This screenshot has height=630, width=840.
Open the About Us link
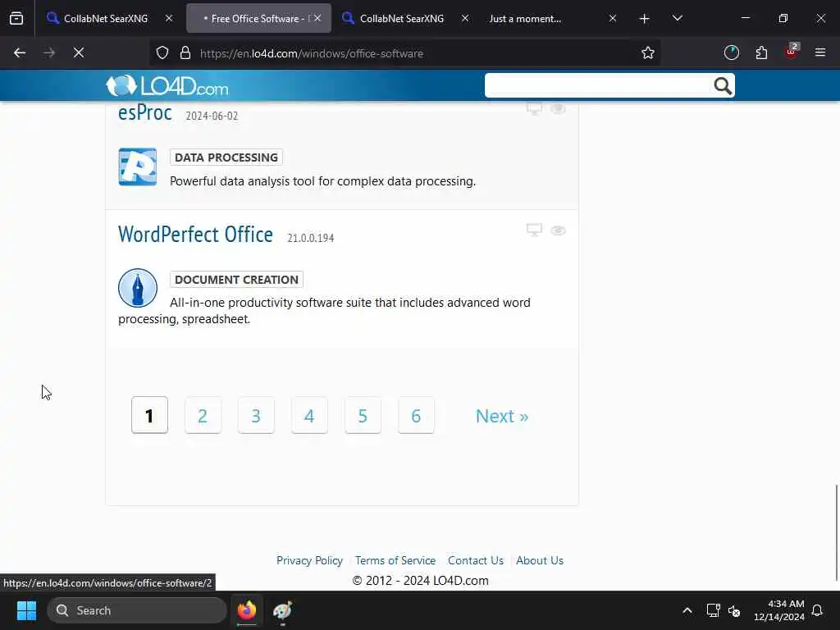pyautogui.click(x=540, y=560)
